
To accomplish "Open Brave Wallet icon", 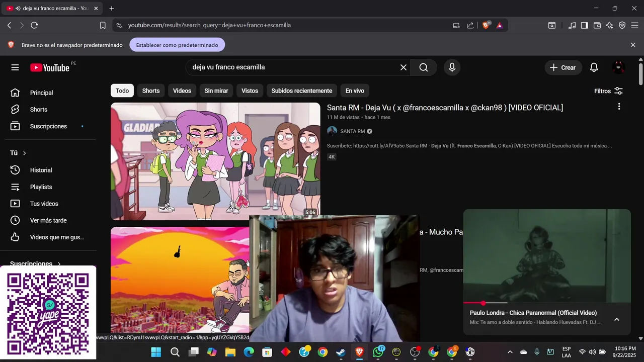I will click(597, 25).
